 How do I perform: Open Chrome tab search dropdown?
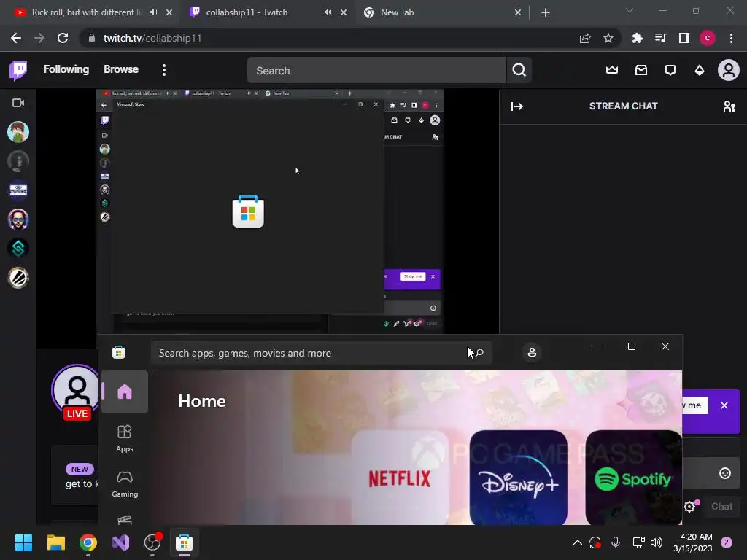(630, 10)
